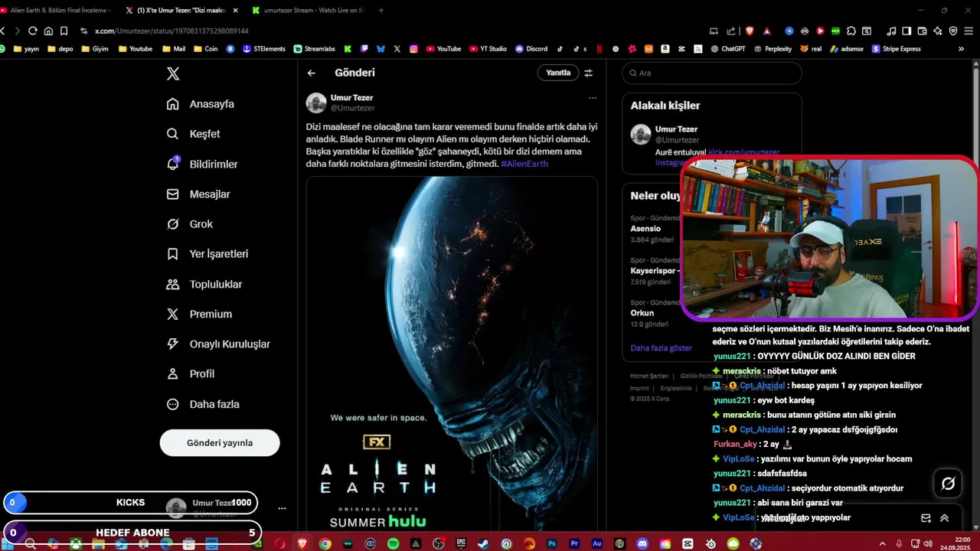Click Gönderi yayınla button
This screenshot has width=980, height=551.
[x=220, y=443]
